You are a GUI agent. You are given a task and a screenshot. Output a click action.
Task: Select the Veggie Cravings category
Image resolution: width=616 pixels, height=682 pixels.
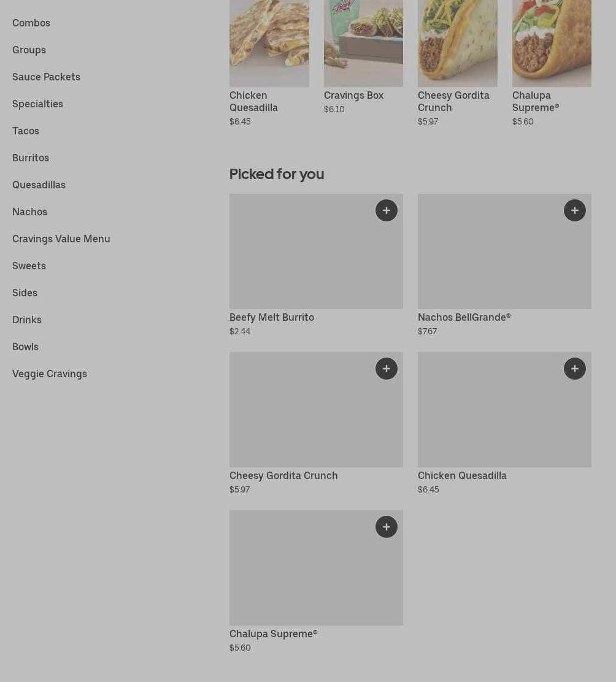point(50,374)
